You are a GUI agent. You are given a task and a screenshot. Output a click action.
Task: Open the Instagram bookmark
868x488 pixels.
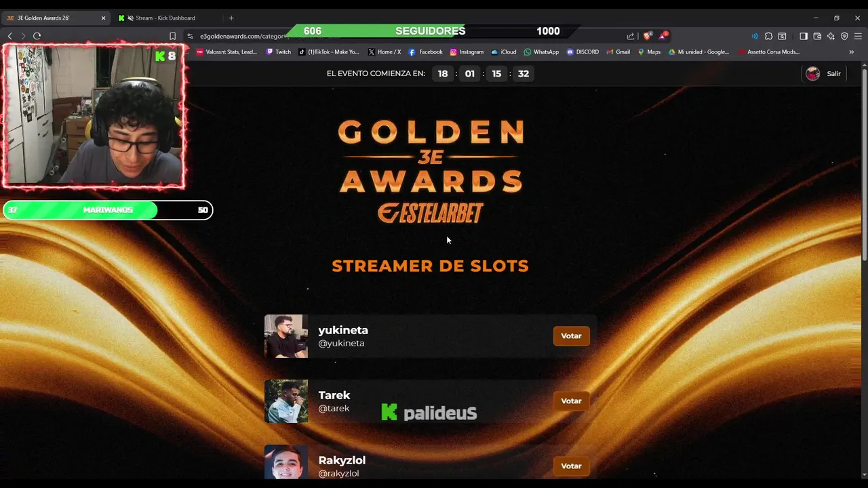click(467, 52)
